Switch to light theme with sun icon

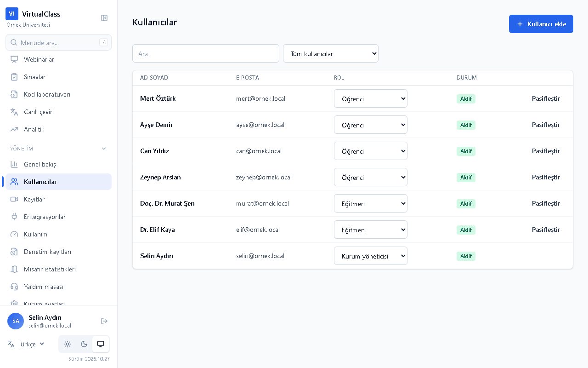(68, 344)
